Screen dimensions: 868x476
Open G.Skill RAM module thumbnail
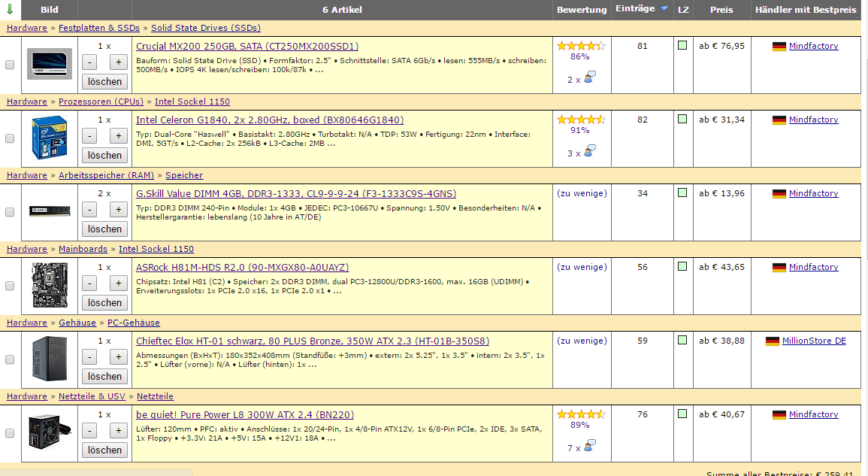click(x=50, y=211)
